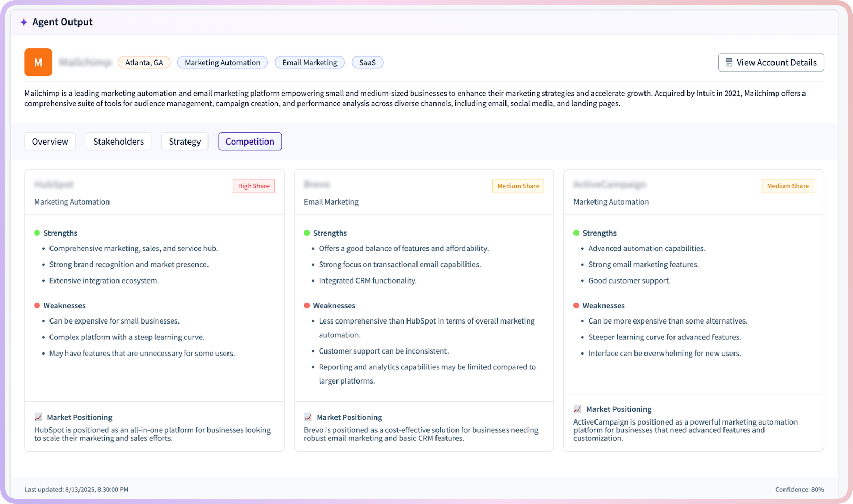
Task: Click the orange M company logo
Action: pos(38,63)
